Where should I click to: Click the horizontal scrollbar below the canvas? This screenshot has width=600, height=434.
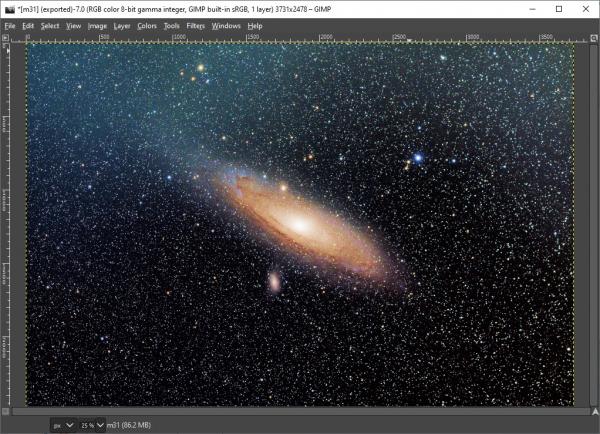point(300,411)
